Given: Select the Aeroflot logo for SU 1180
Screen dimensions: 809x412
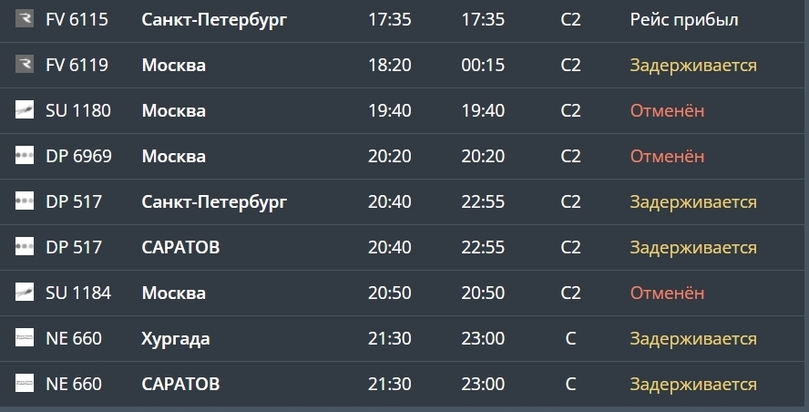Looking at the screenshot, I should pos(25,111).
